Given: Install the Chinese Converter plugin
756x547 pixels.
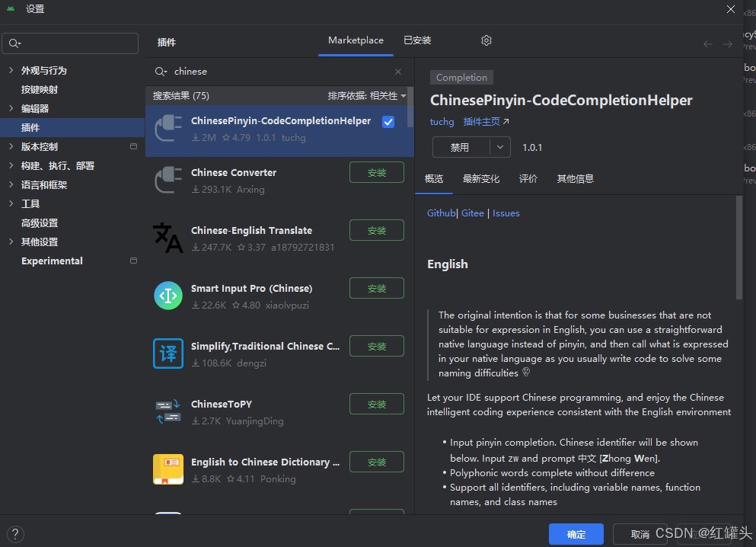Looking at the screenshot, I should 377,173.
